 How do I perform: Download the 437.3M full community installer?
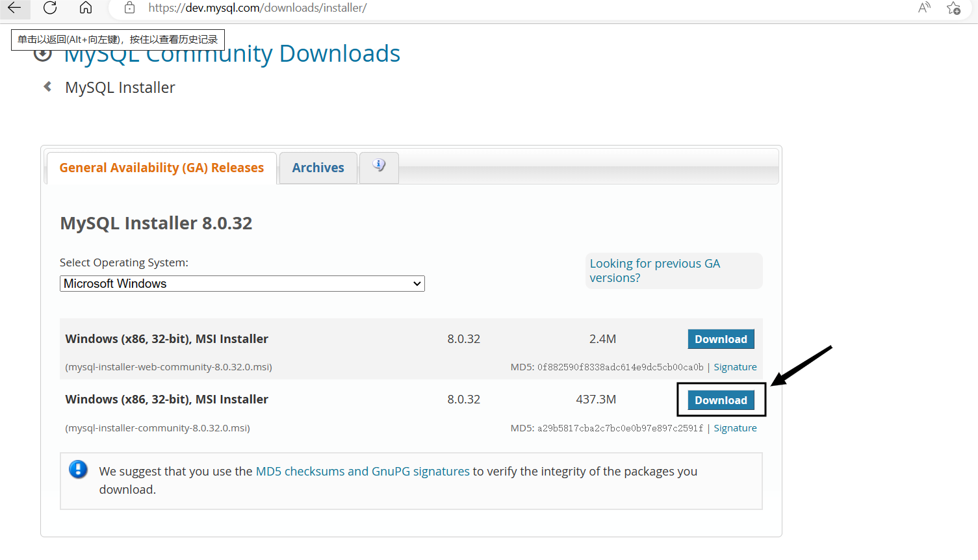click(721, 400)
